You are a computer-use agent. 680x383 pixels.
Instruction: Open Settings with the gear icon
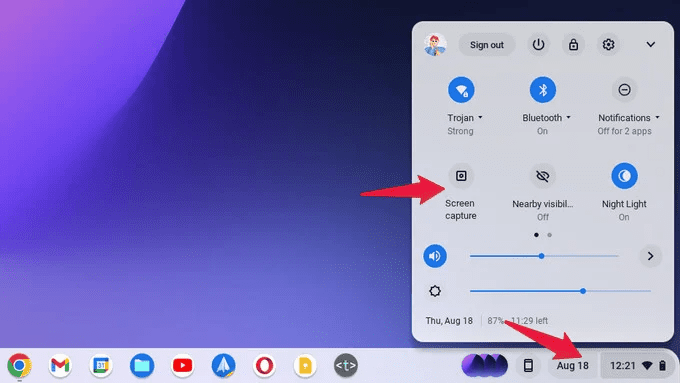(x=608, y=44)
